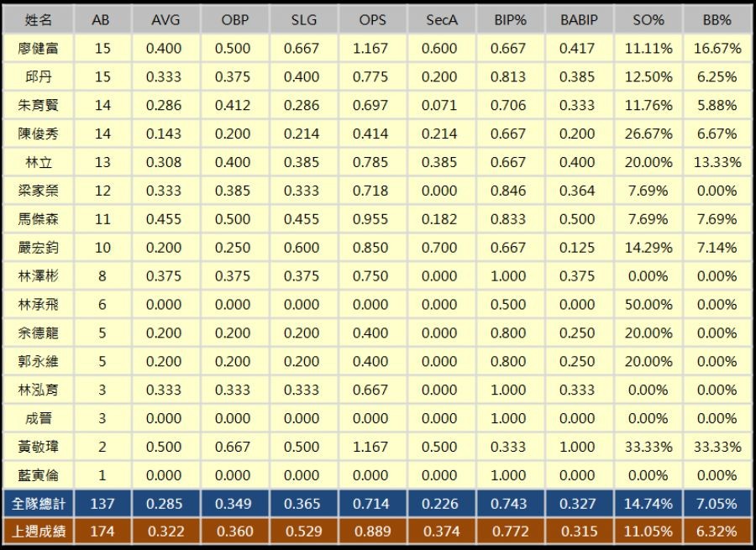Click 黃敬瑋's BABIP value 1.000
Viewport: 756px width, 550px height.
[577, 447]
